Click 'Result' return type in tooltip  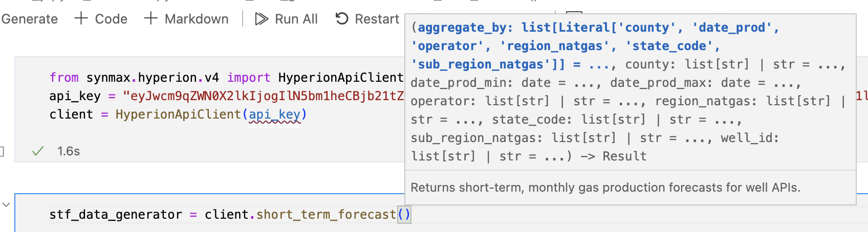624,156
